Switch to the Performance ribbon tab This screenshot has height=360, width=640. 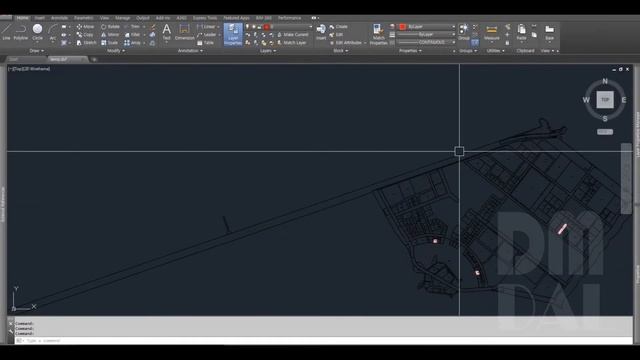(289, 18)
